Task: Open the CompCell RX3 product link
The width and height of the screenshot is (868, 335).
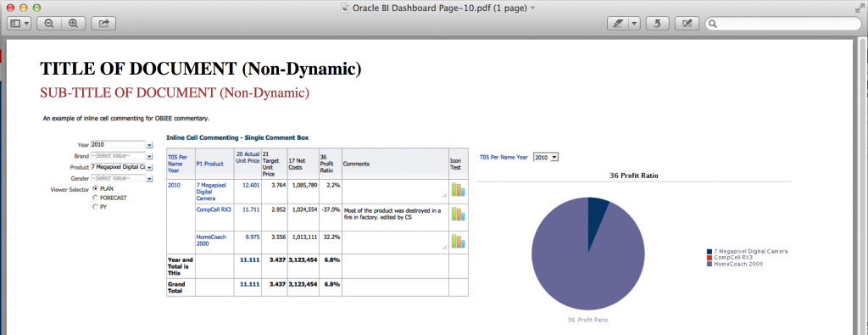Action: [214, 209]
